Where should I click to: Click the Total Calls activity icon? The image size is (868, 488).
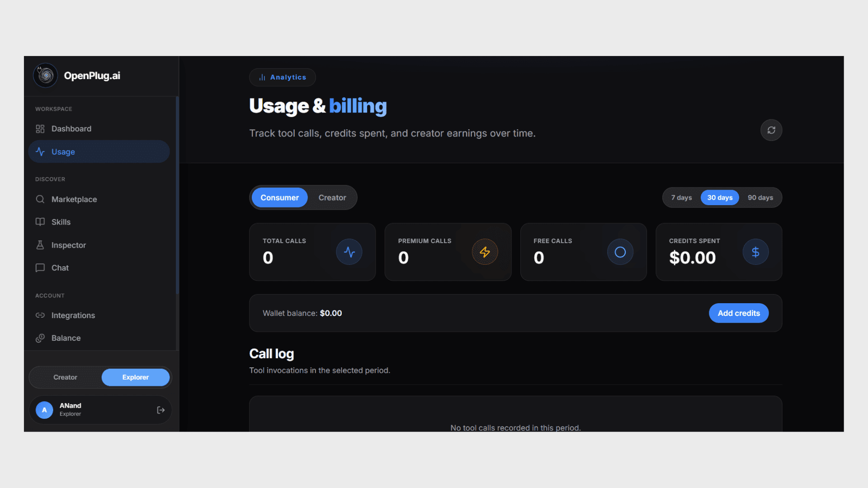point(349,252)
